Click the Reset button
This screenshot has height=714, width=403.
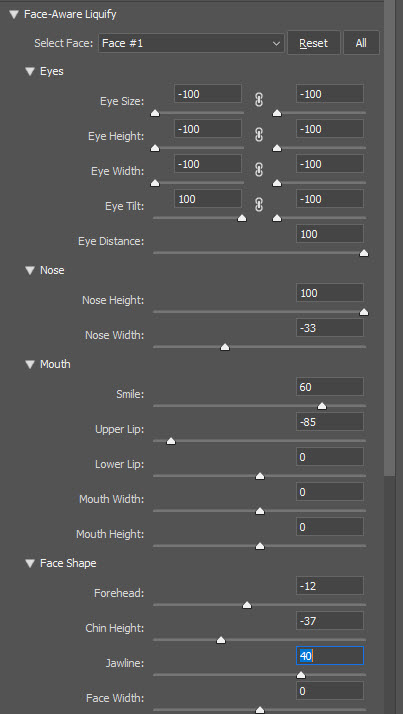tap(313, 43)
